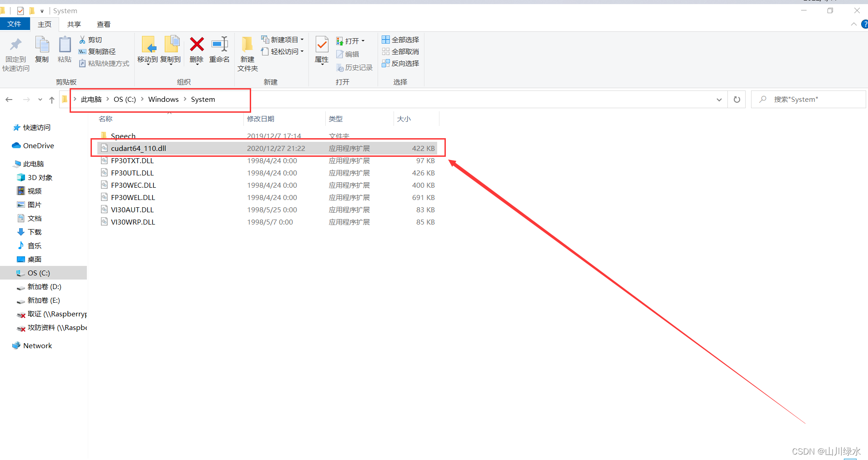Sort by Date modified (修改日期) column
Image resolution: width=868 pixels, height=460 pixels.
point(261,119)
